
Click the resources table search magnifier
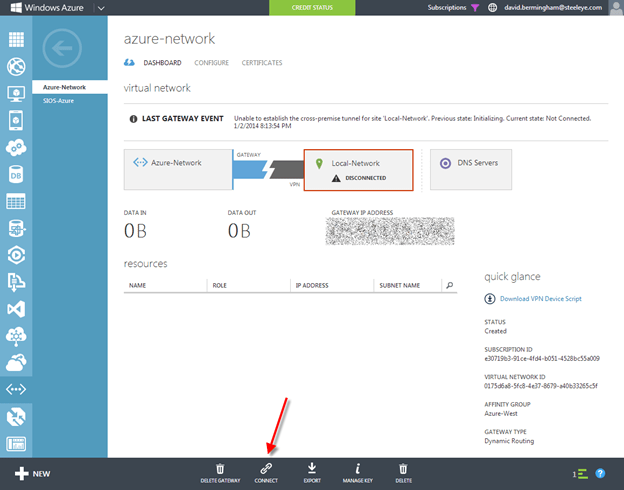pos(450,285)
